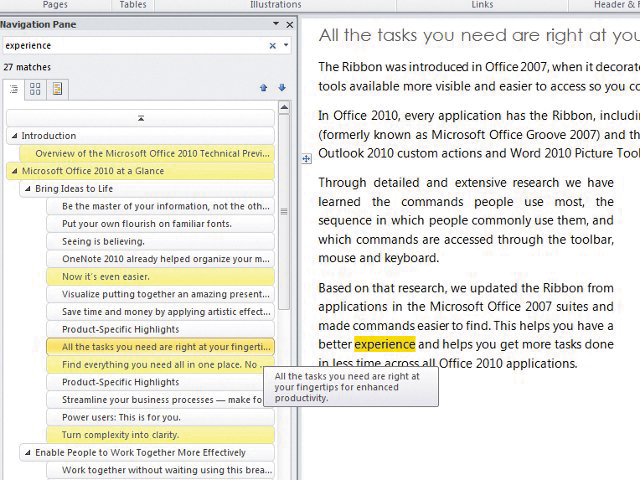Switch to Browse pages thumbnail tab

pos(35,89)
